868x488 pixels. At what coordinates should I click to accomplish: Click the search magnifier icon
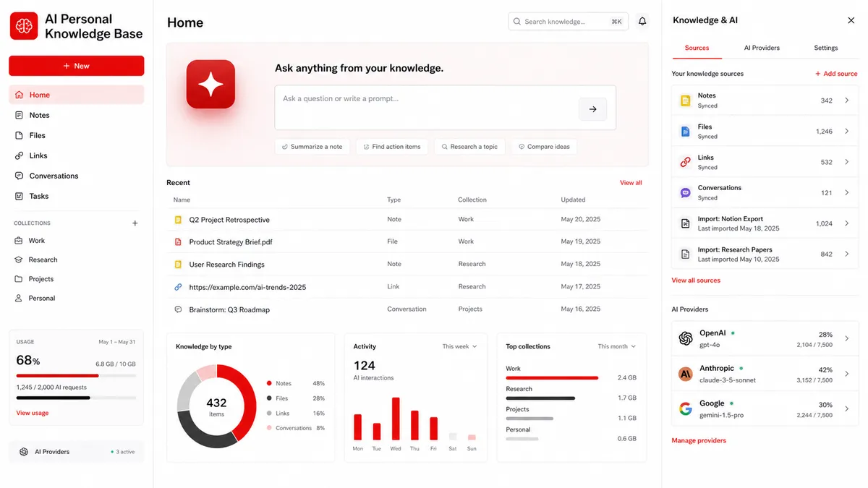(516, 22)
